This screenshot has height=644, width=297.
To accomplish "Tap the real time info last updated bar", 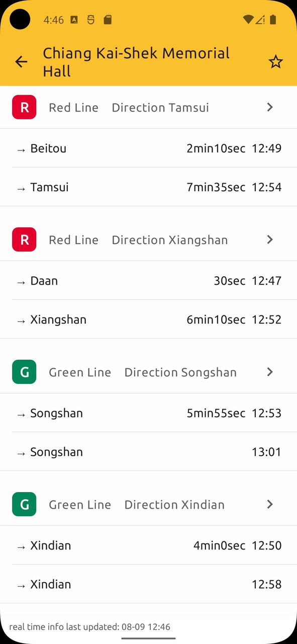I will coord(148,627).
